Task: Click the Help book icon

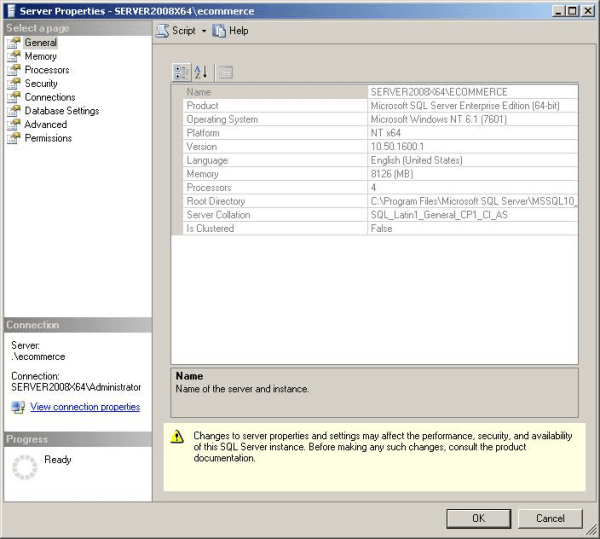Action: [x=219, y=31]
